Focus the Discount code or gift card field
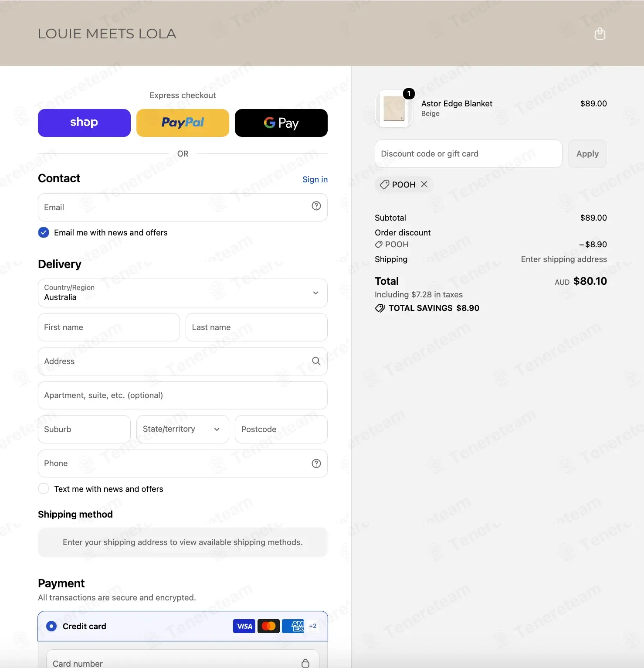Screen dimensions: 644x668 tap(468, 153)
